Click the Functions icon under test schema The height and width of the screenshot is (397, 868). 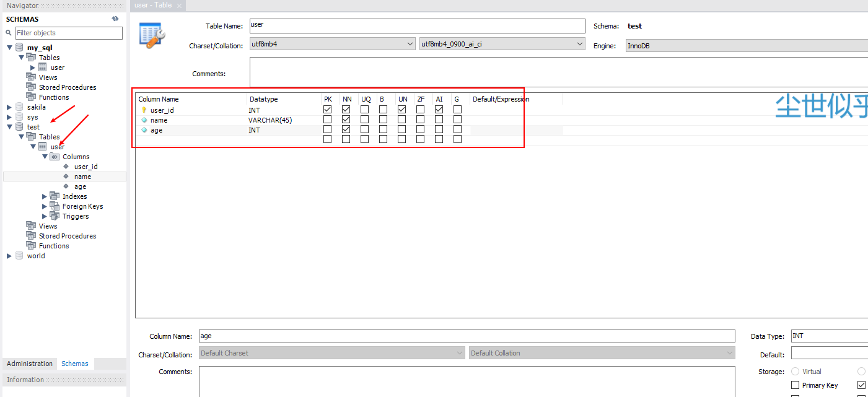tap(31, 246)
